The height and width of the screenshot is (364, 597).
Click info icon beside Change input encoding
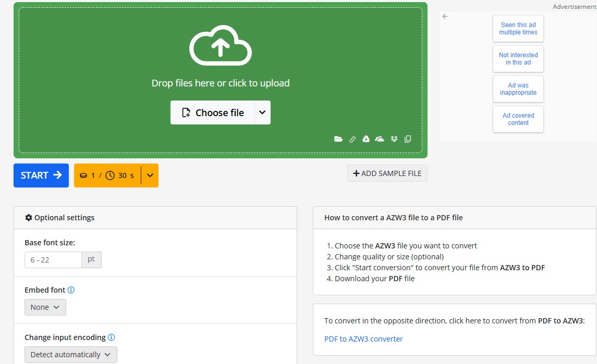[x=111, y=337]
